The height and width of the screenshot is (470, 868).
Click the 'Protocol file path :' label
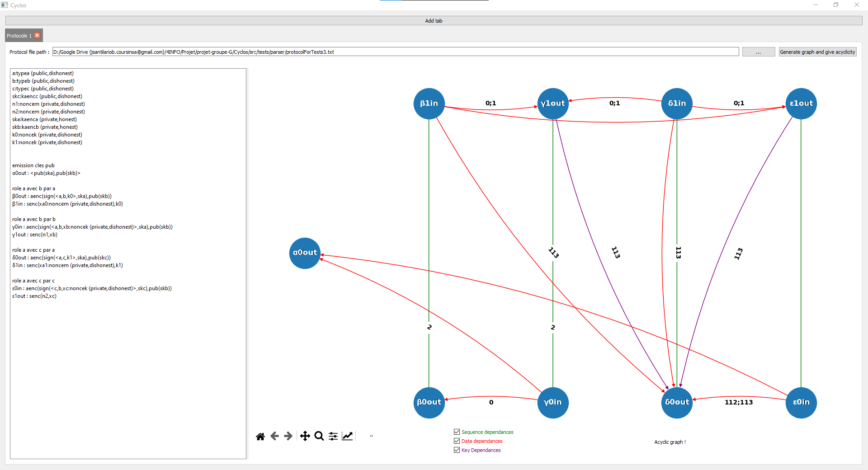[29, 52]
